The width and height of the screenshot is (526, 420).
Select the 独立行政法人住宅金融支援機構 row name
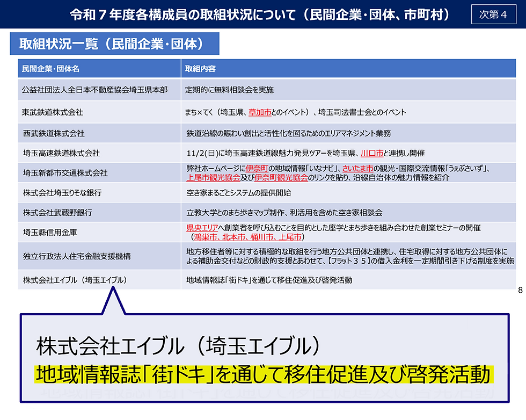(x=77, y=257)
